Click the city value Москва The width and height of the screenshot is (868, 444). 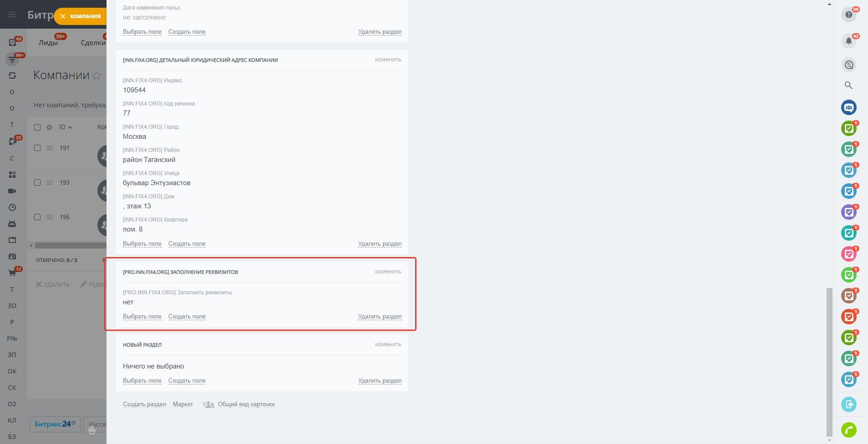[x=134, y=136]
